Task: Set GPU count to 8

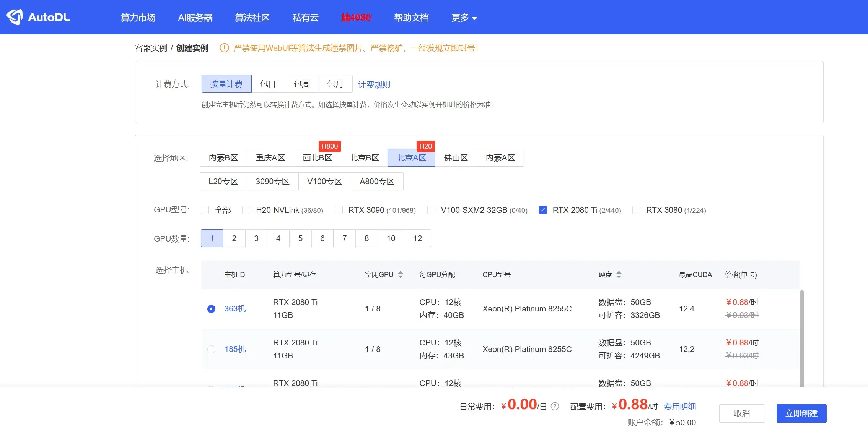Action: coord(367,238)
